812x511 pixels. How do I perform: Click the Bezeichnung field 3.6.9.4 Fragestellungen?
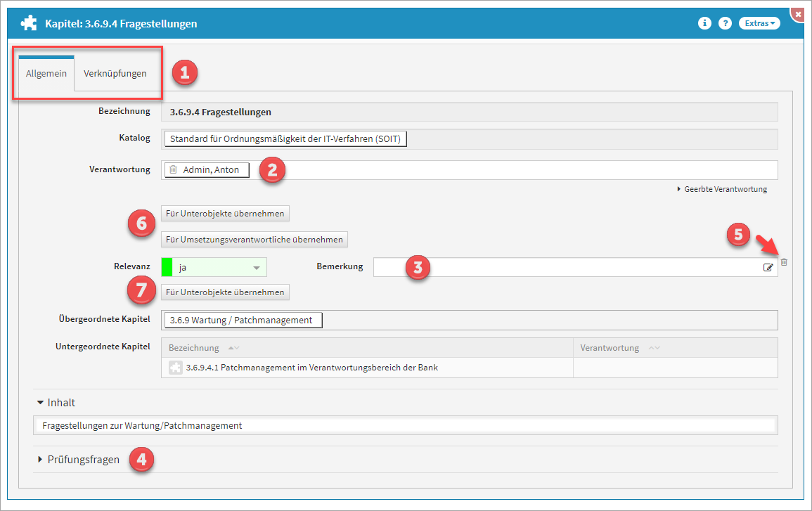pyautogui.click(x=469, y=112)
